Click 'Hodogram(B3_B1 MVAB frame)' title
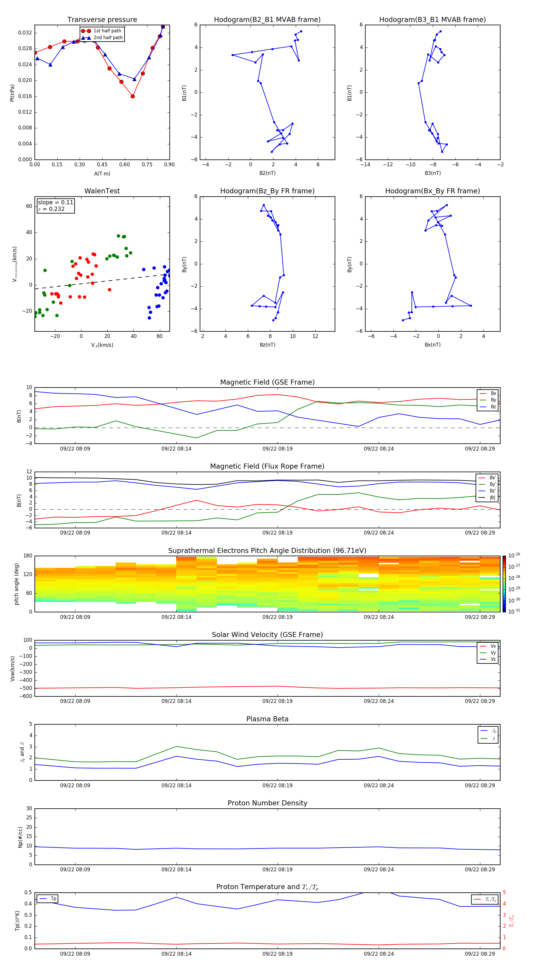The image size is (535, 980). tap(432, 20)
